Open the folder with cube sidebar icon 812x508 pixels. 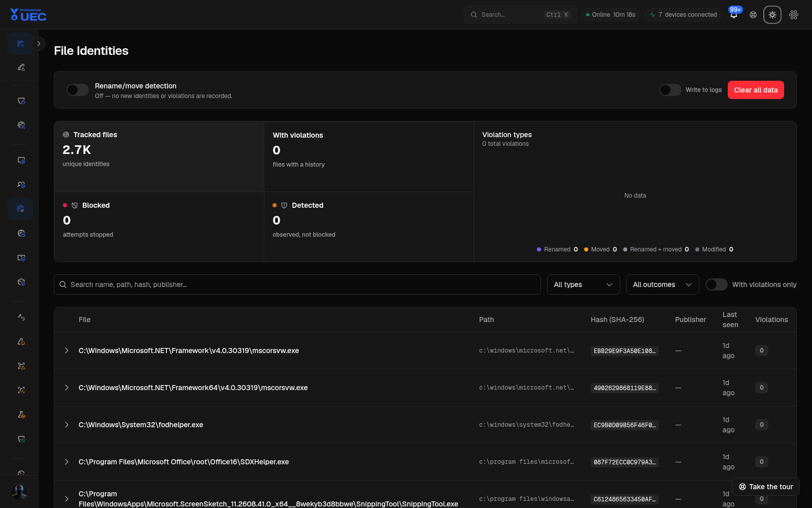click(x=20, y=258)
